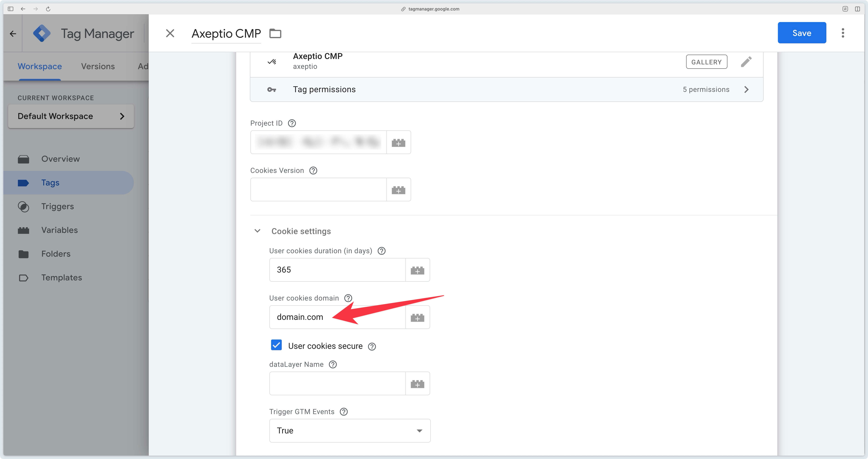Click browser forward navigation arrow

click(x=35, y=9)
